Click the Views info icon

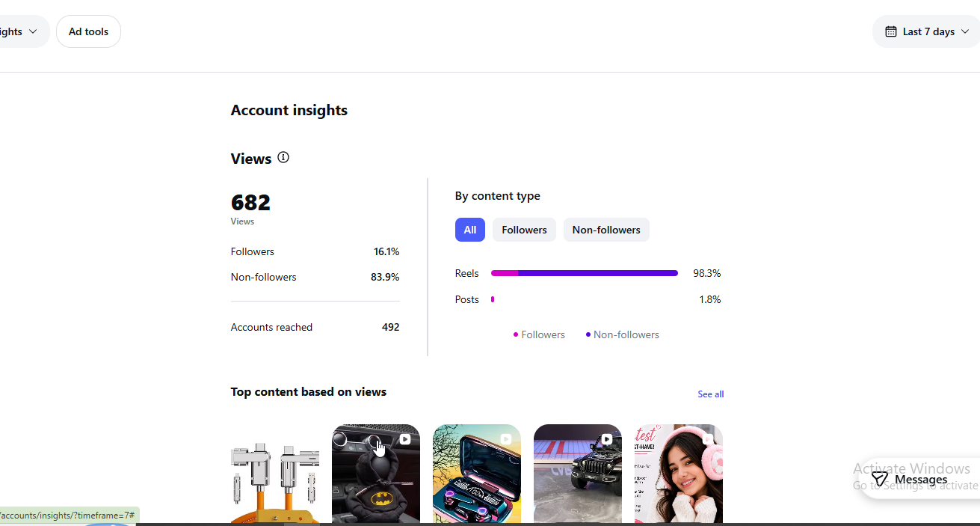point(283,157)
